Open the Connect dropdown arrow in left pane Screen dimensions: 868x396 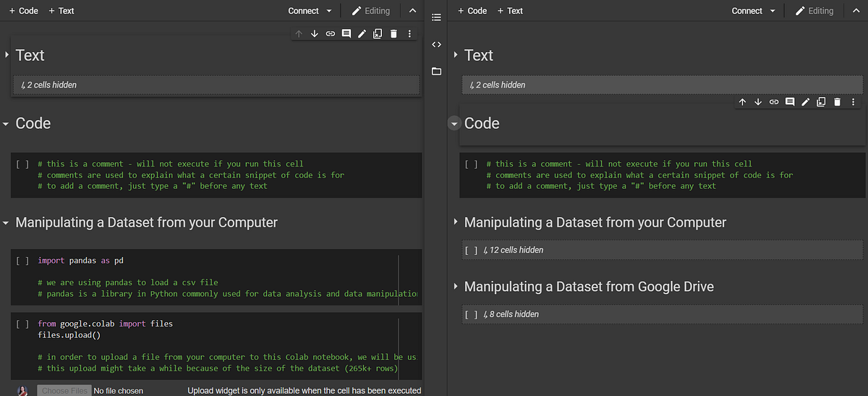click(330, 11)
